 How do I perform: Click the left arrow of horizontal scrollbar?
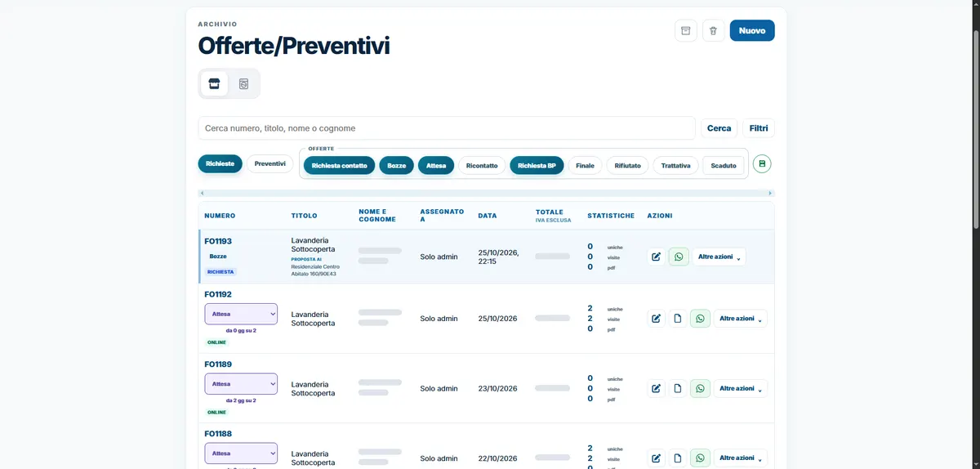click(201, 194)
